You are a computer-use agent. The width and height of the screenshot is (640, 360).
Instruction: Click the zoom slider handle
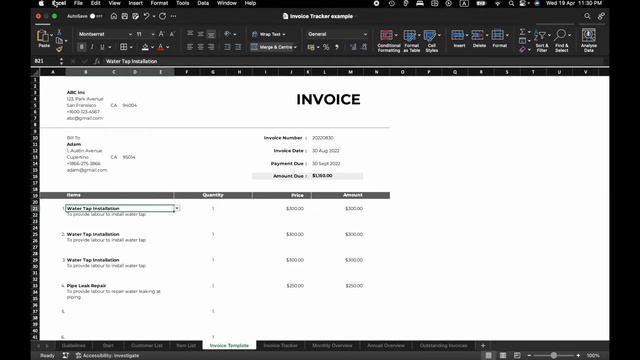coord(553,356)
